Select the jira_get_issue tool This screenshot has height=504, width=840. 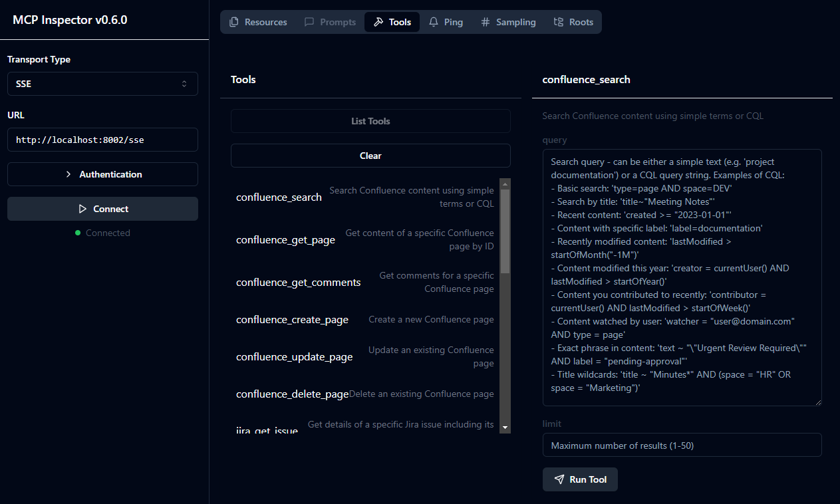(x=365, y=426)
